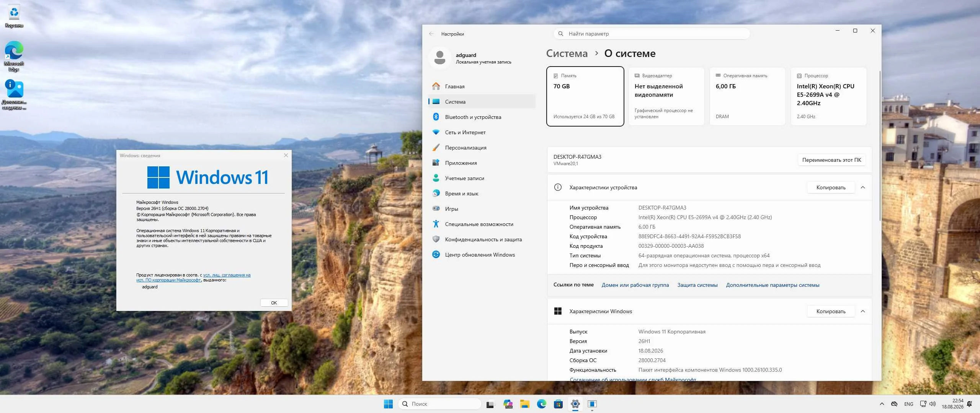
Task: Open the Microsoft license terms link in winver
Action: [193, 277]
